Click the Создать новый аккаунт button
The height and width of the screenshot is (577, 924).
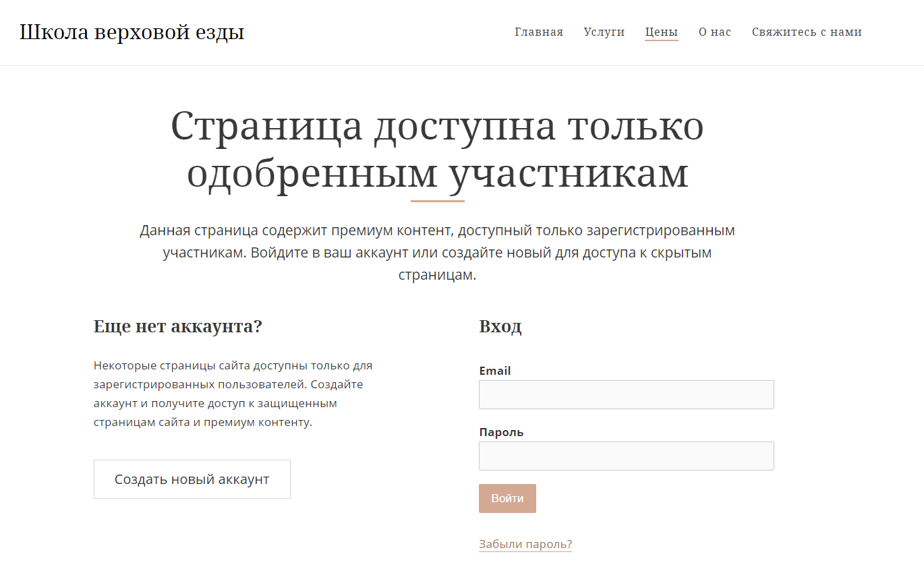(x=192, y=479)
